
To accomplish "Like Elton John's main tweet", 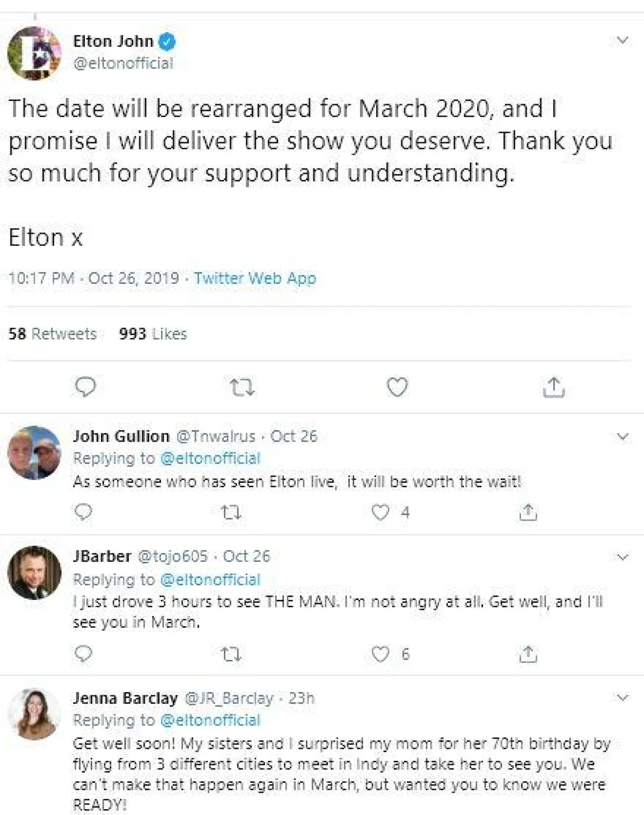I will [397, 387].
